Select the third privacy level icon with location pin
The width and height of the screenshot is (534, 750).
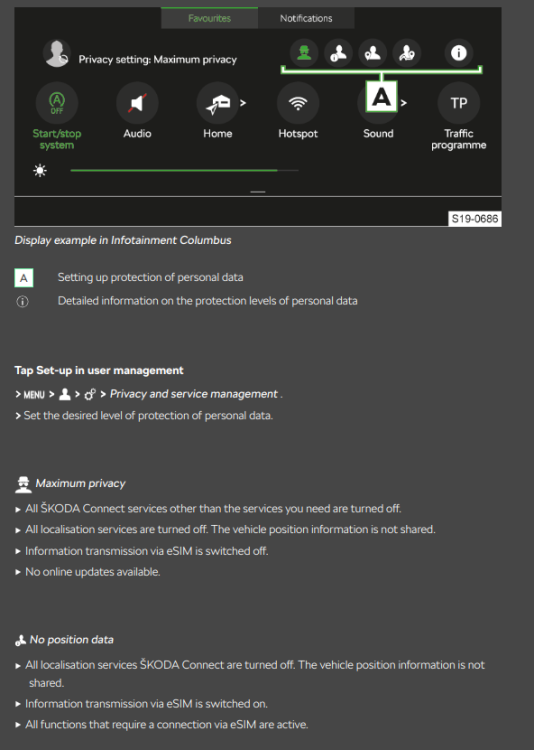click(372, 53)
